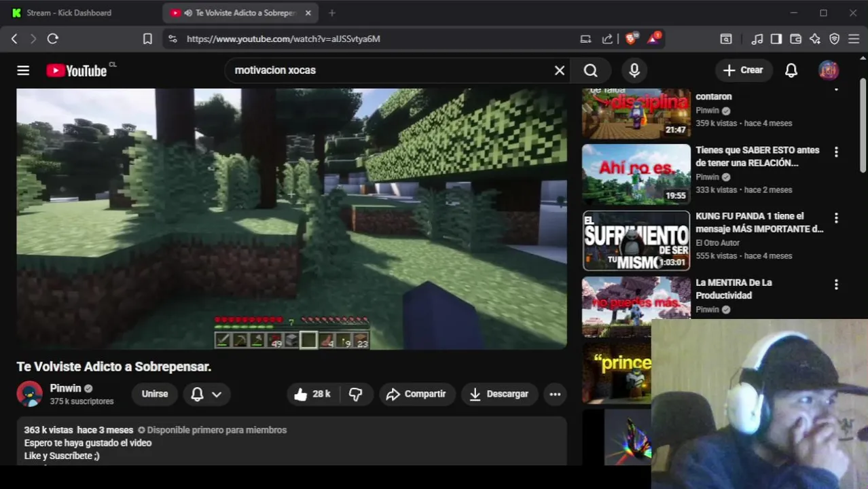
Task: Click the Descargar download button
Action: tap(499, 394)
